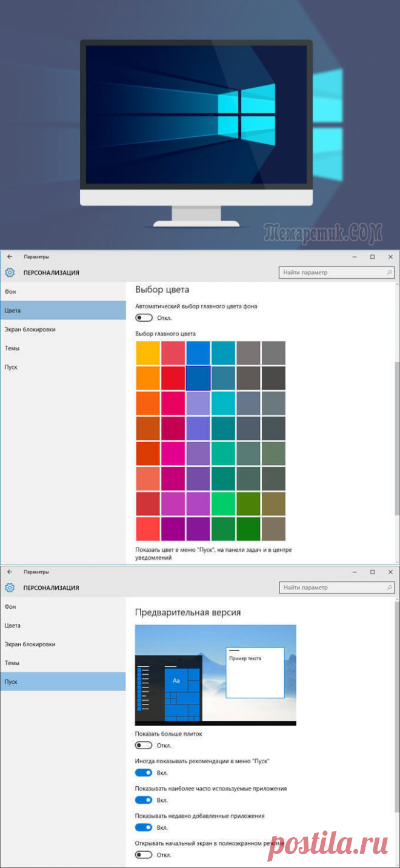This screenshot has height=868, width=400.
Task: Pick the yellow-gold color swatch
Action: click(x=148, y=353)
